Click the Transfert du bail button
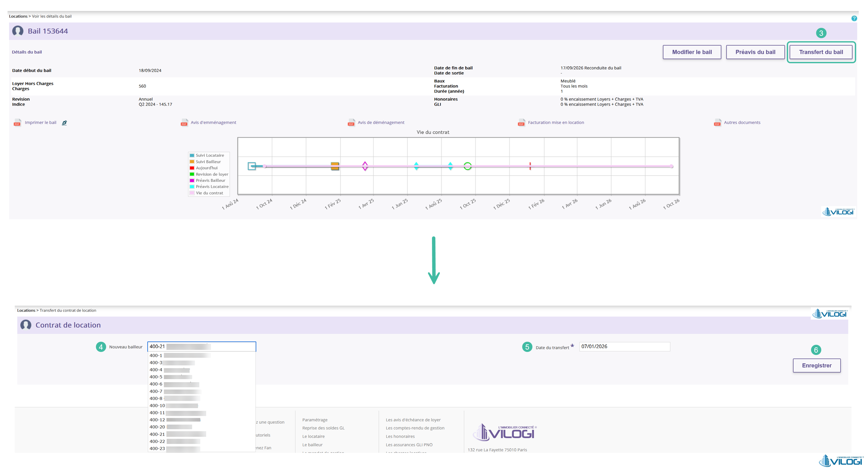This screenshot has height=471, width=868. point(821,52)
